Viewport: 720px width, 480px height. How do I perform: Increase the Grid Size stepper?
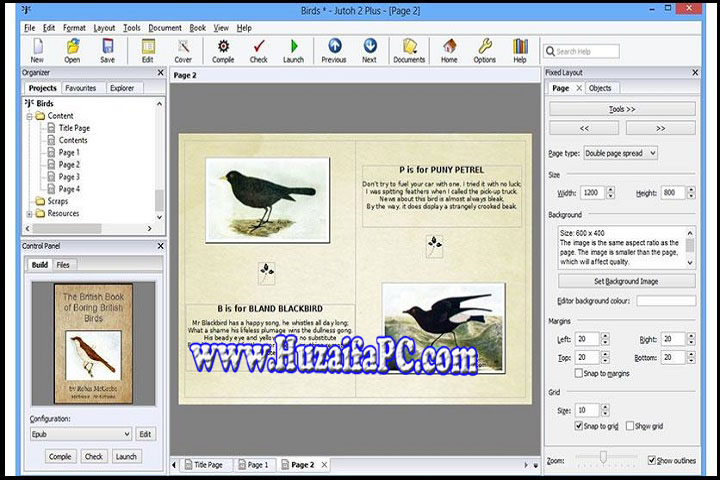(605, 407)
